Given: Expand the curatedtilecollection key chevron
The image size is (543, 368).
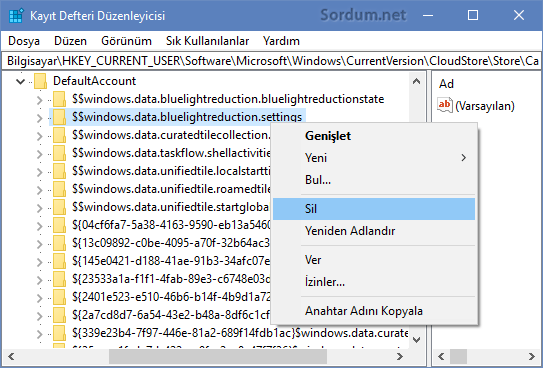Looking at the screenshot, I should coord(39,136).
